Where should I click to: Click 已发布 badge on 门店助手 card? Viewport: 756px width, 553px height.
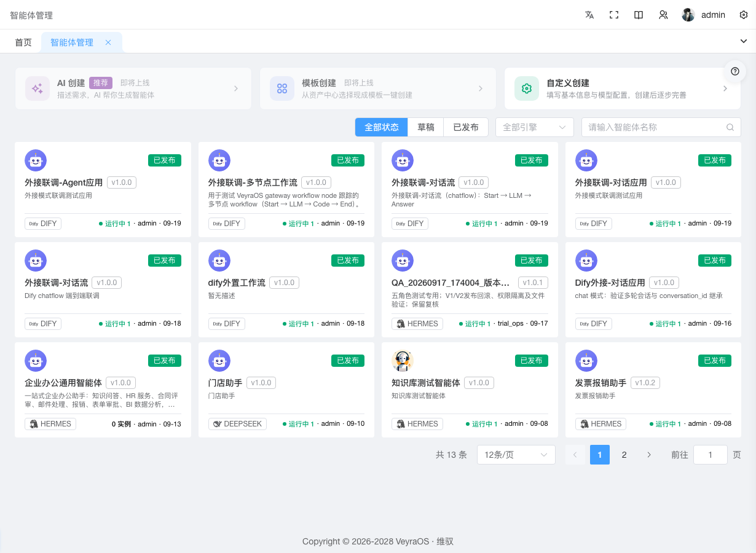348,361
